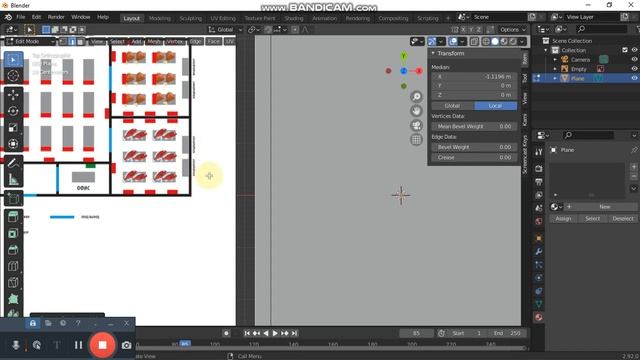The height and width of the screenshot is (360, 640).
Task: Open the Modifier properties wrench tab
Action: pyautogui.click(x=539, y=251)
